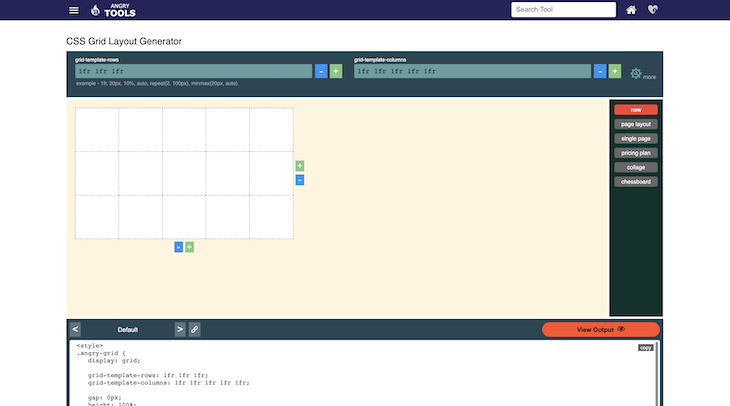Add a row using rows plus button
Viewport: 730px width, 406px height.
pos(336,71)
